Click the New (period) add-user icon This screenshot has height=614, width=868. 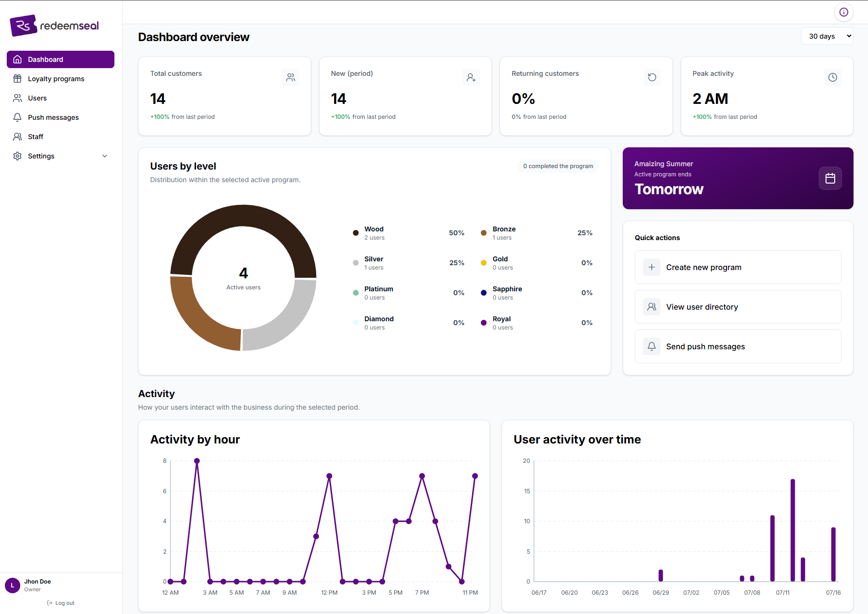tap(471, 77)
